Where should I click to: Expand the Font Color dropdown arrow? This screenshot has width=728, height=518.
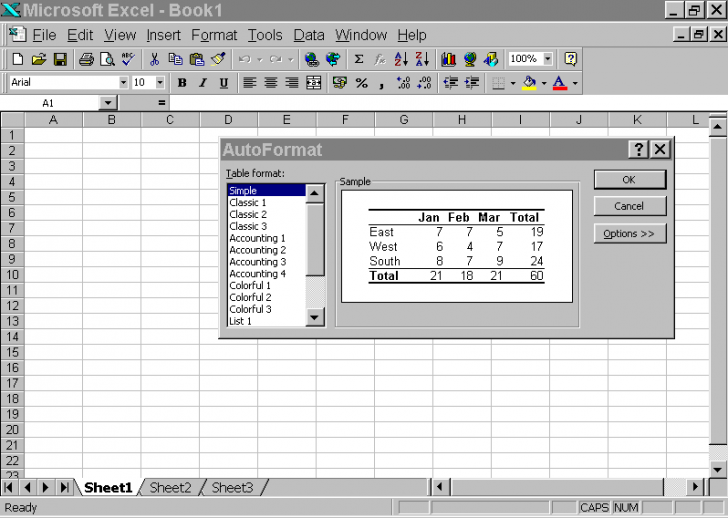(575, 84)
